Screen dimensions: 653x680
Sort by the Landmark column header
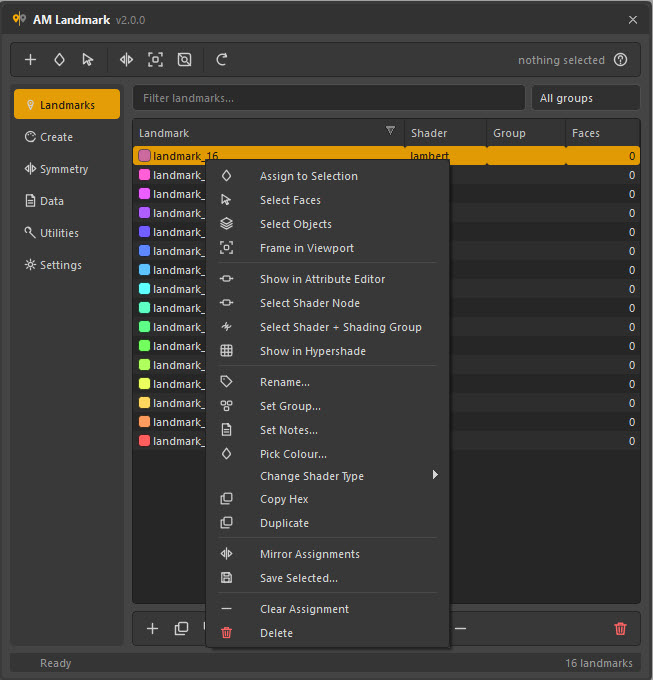(x=268, y=133)
